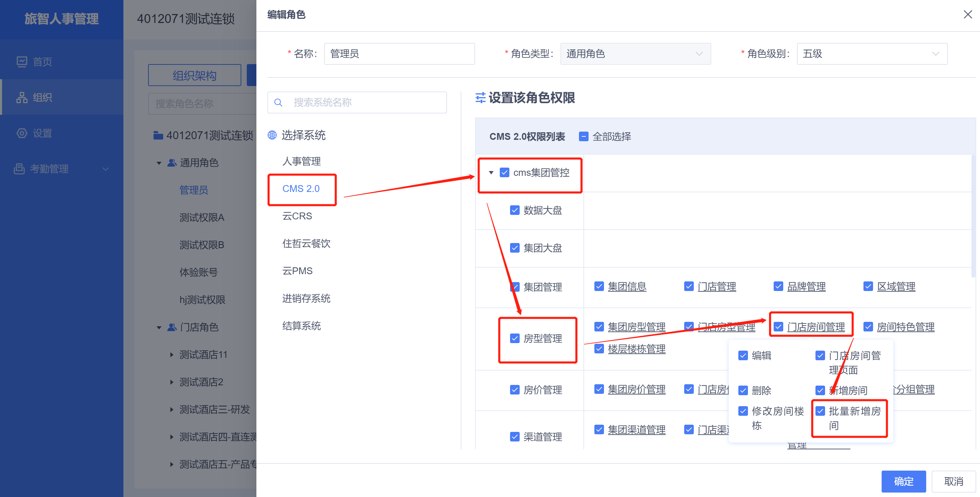
Task: Uncheck the 房型管理 checkbox
Action: (x=515, y=339)
